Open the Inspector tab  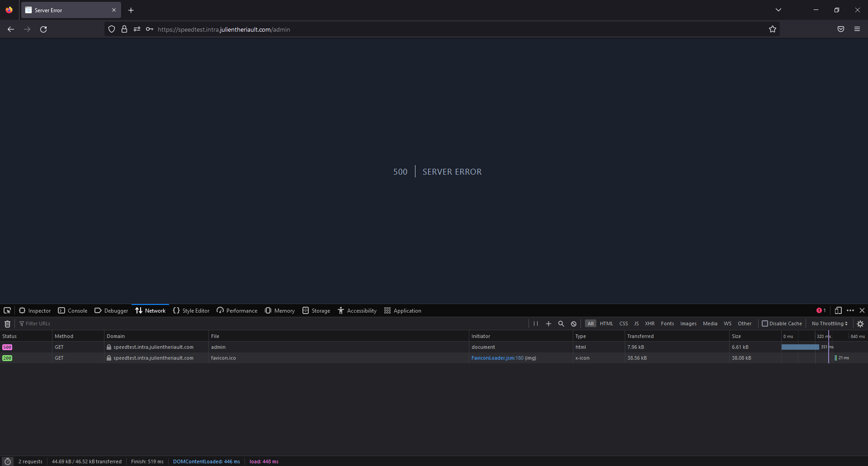(x=35, y=311)
